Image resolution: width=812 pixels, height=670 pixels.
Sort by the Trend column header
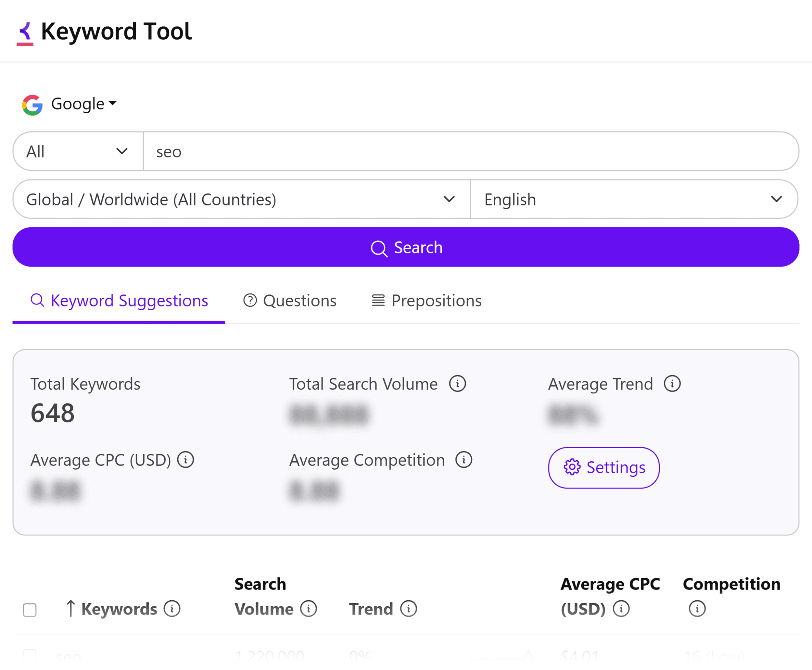coord(371,609)
